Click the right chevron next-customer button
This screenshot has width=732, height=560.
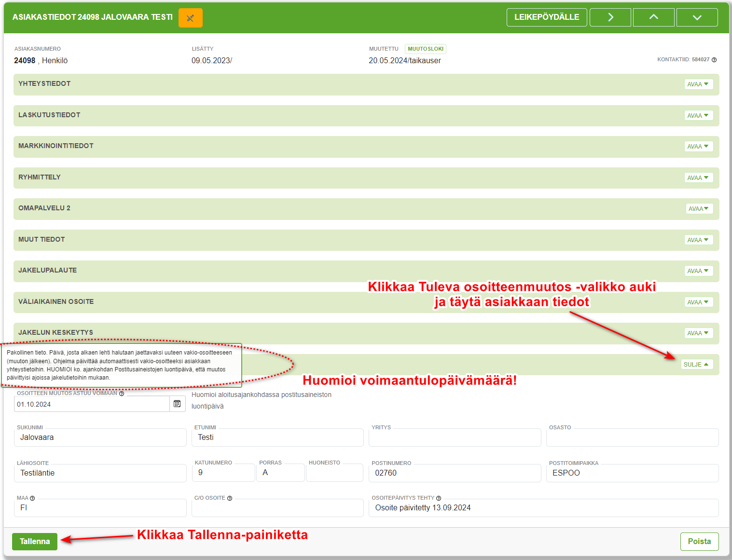(610, 17)
